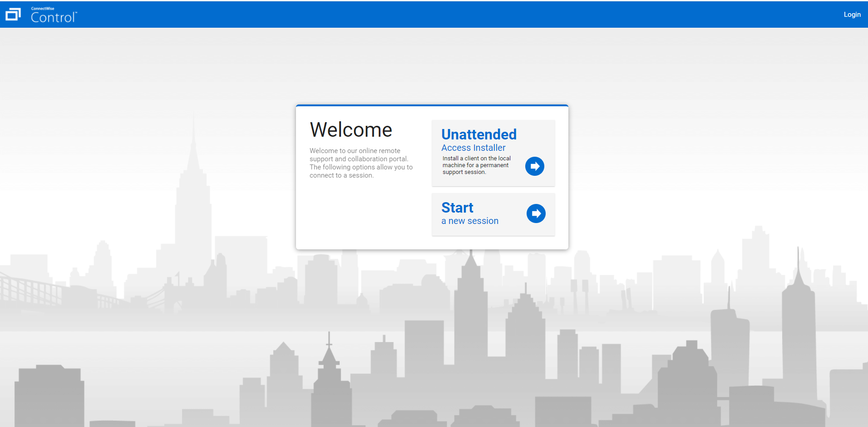Click the small "ConnectWise" text above Control

click(43, 9)
